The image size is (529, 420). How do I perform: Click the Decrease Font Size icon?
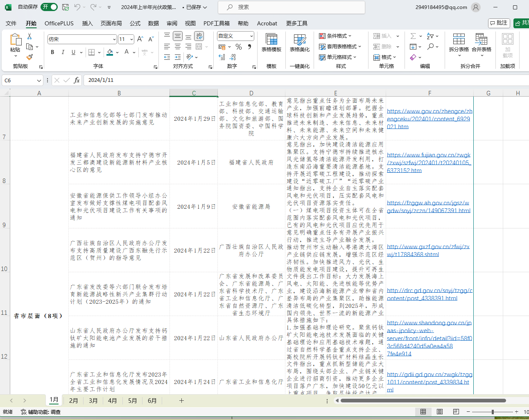pos(151,39)
